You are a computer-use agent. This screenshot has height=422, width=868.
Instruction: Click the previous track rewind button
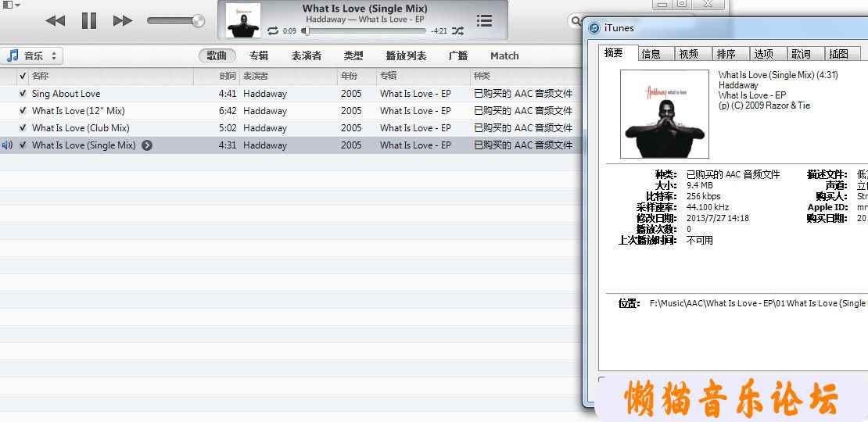(x=55, y=21)
